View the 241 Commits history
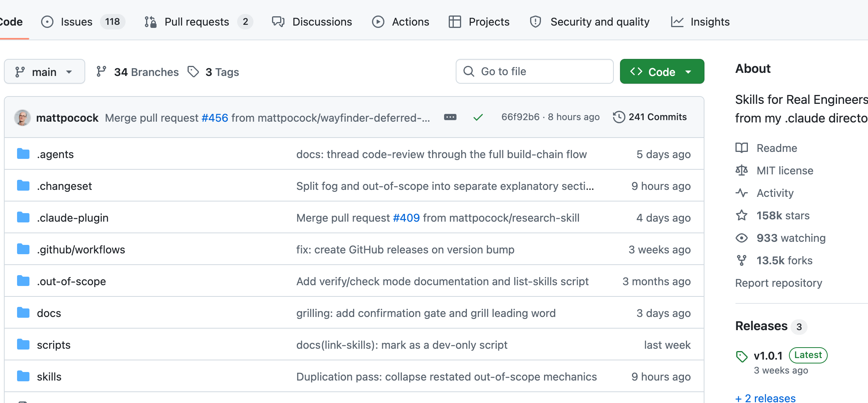Image resolution: width=868 pixels, height=403 pixels. [x=650, y=117]
